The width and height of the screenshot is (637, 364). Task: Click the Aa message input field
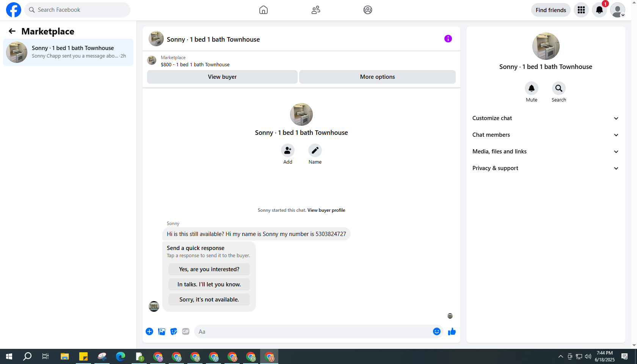[314, 332]
